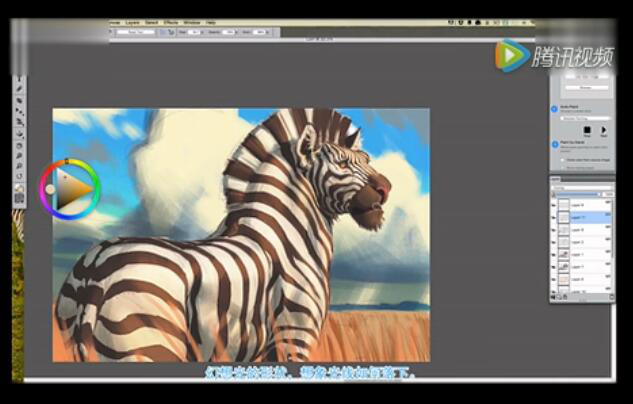Click the Stop button in Auto-Painting panel
The width and height of the screenshot is (633, 404).
click(x=587, y=130)
